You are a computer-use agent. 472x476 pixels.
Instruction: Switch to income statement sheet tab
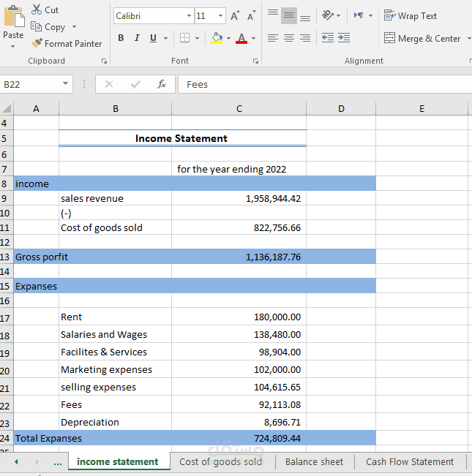click(x=118, y=461)
